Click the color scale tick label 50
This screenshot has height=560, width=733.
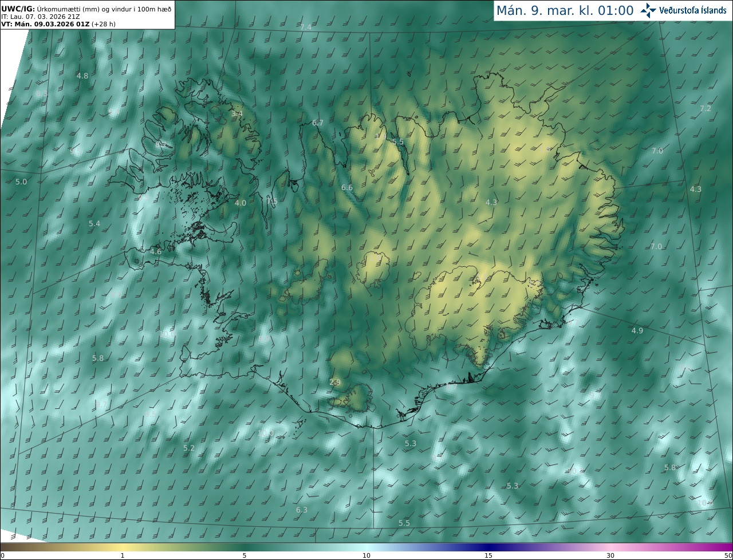pos(728,555)
